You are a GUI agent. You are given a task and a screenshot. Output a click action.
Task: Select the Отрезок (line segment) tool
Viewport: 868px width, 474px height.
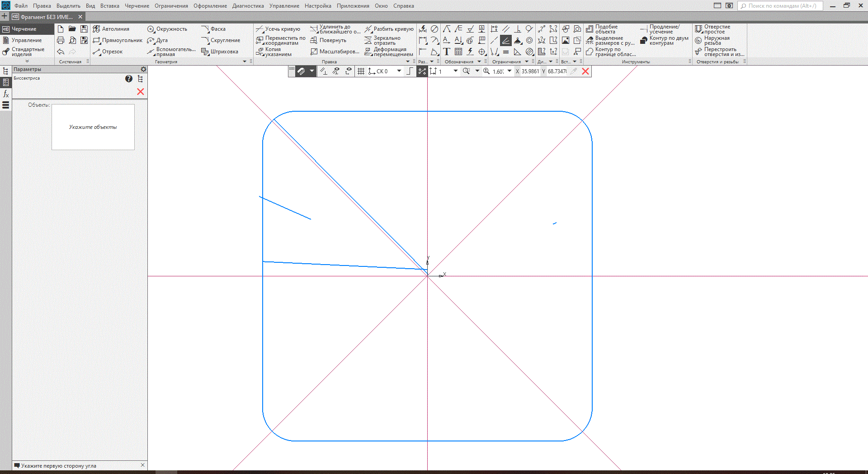coord(108,52)
